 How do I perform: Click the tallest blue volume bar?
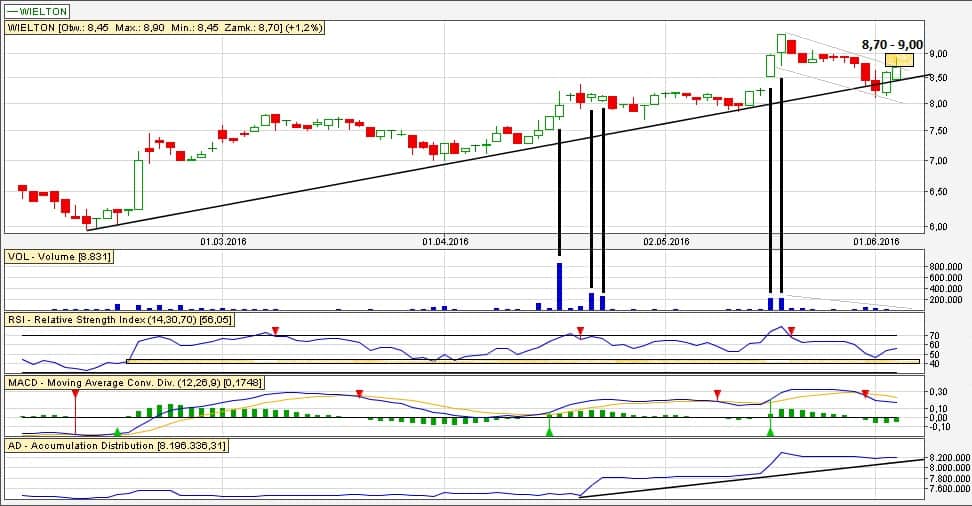(x=559, y=286)
